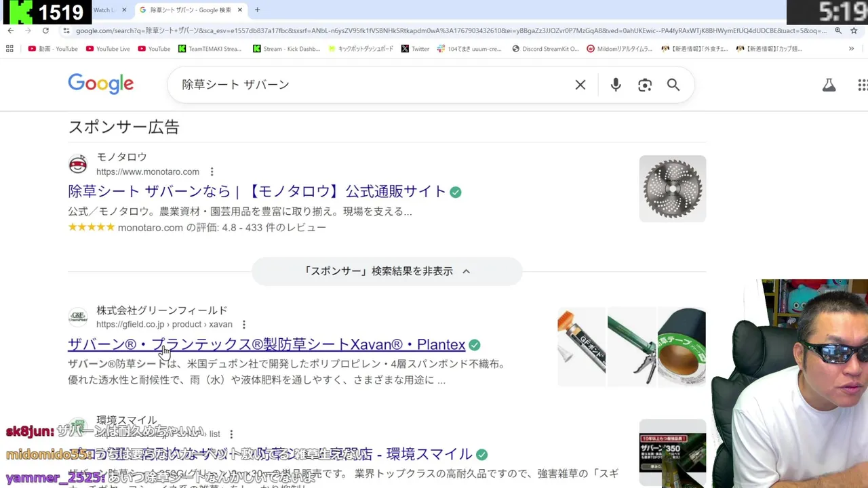
Task: Bookmark this page with star icon
Action: coord(855,30)
